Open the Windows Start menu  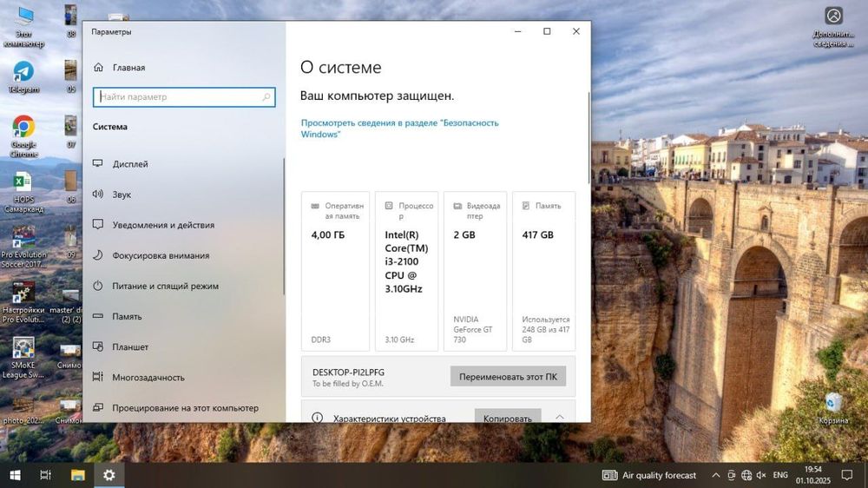pyautogui.click(x=15, y=475)
